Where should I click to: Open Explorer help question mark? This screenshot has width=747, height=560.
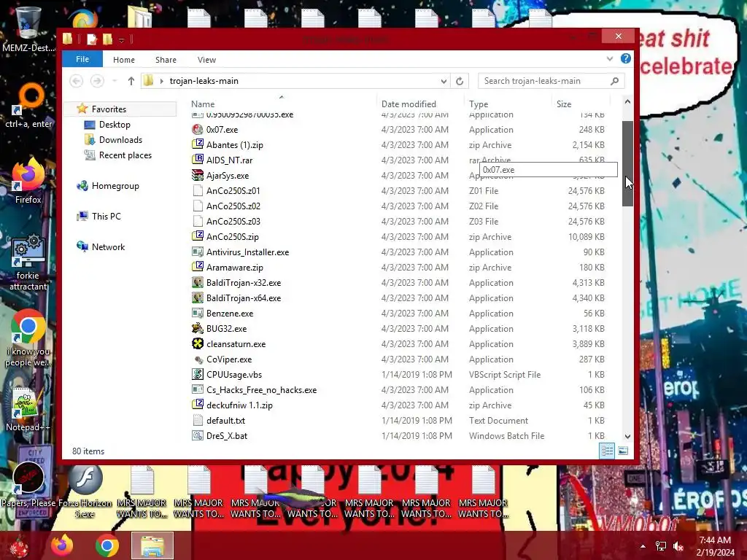click(625, 58)
